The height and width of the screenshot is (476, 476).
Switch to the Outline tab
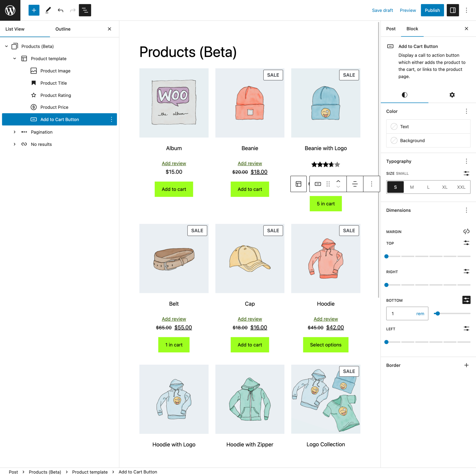[63, 29]
